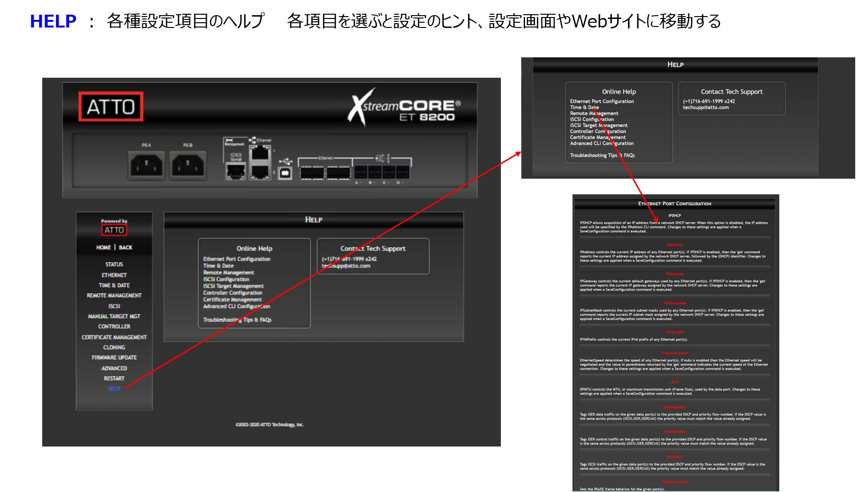Click the blue HELP sidebar item
Screen dimensions: 868x492
click(114, 389)
